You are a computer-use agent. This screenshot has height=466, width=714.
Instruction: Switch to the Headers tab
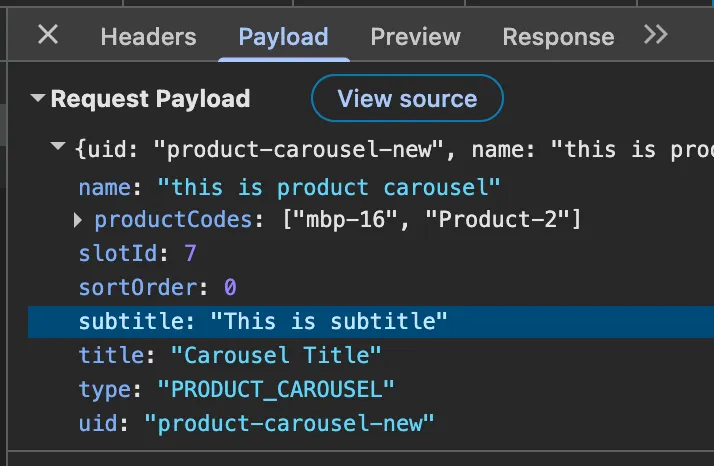(148, 37)
